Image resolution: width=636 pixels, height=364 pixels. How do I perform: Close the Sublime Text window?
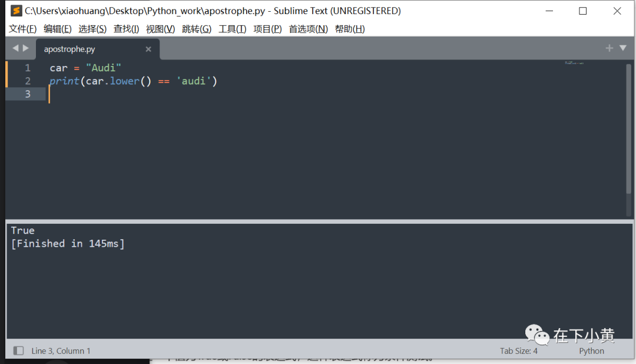coord(617,11)
